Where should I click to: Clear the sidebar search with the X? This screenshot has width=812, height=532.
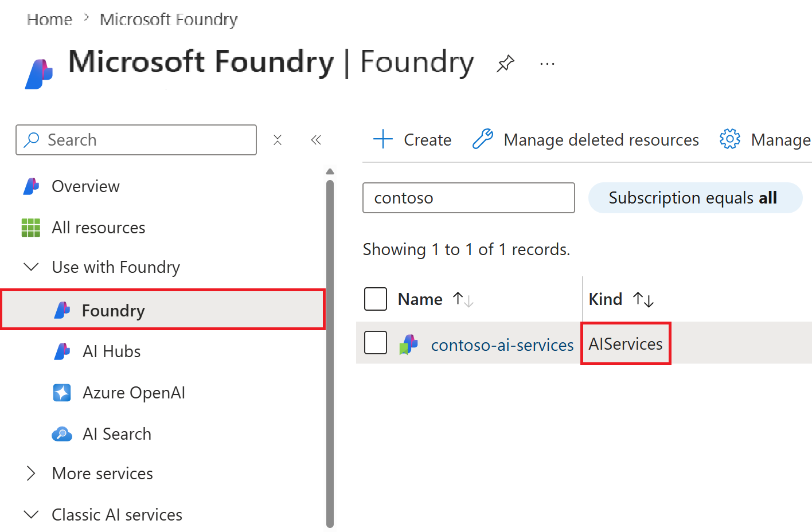pos(278,140)
